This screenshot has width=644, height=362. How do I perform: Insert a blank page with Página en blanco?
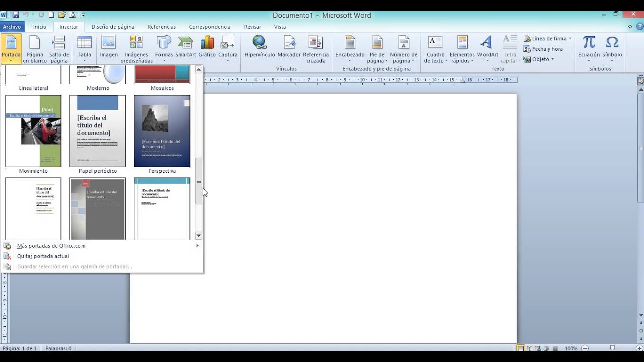coord(35,50)
